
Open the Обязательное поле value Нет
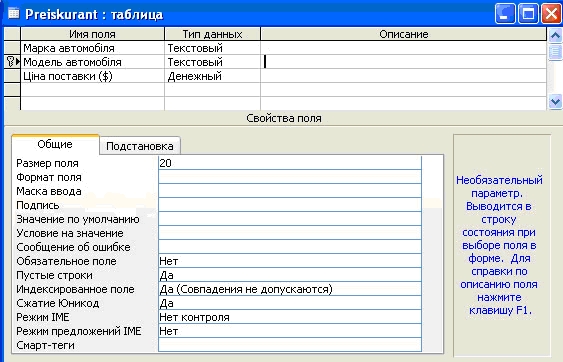(290, 261)
